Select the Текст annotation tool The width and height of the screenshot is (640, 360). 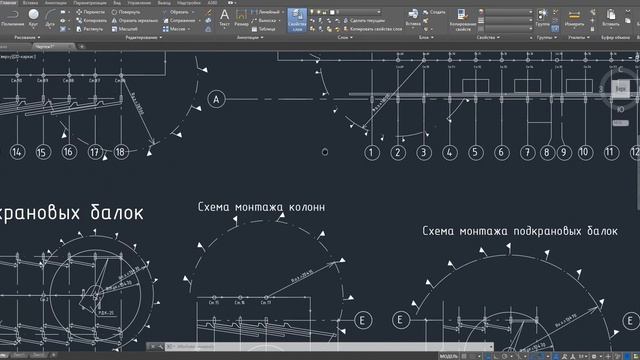click(x=224, y=18)
